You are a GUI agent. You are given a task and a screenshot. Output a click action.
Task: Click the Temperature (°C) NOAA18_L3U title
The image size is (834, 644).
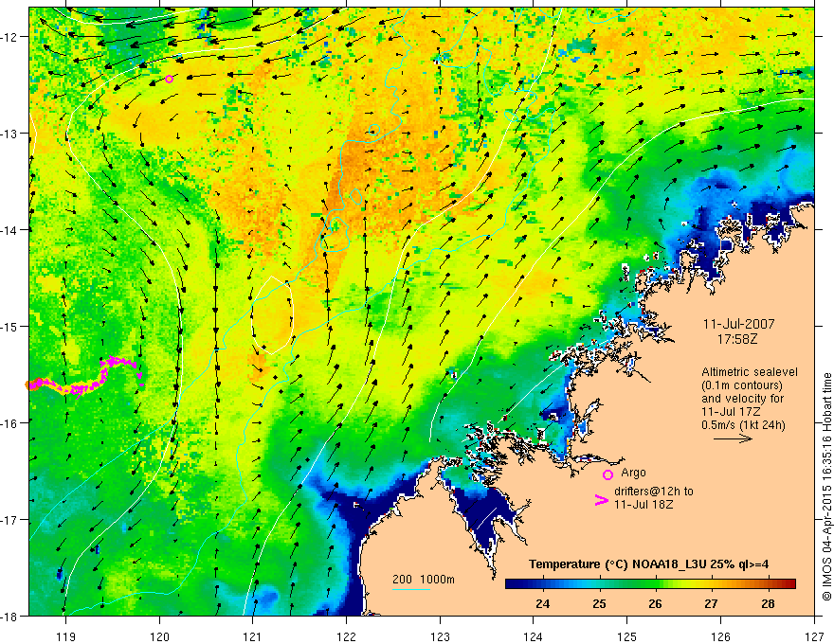pyautogui.click(x=648, y=563)
